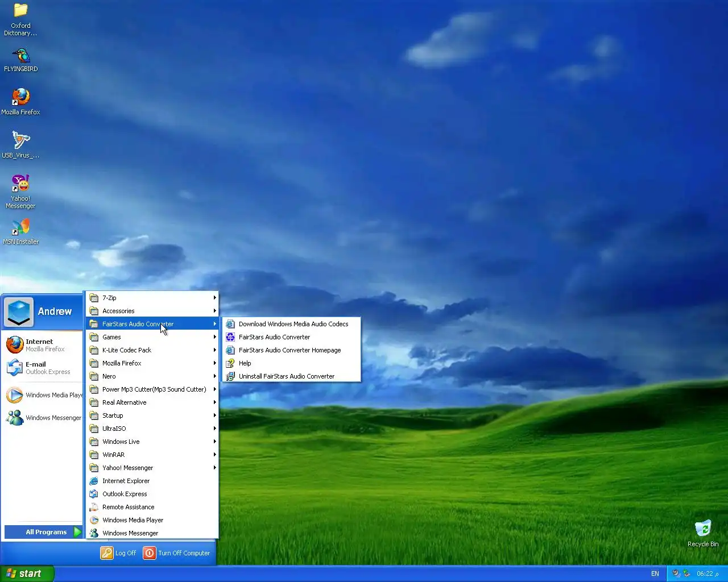Expand the 7-Zip submenu arrow

[214, 298]
